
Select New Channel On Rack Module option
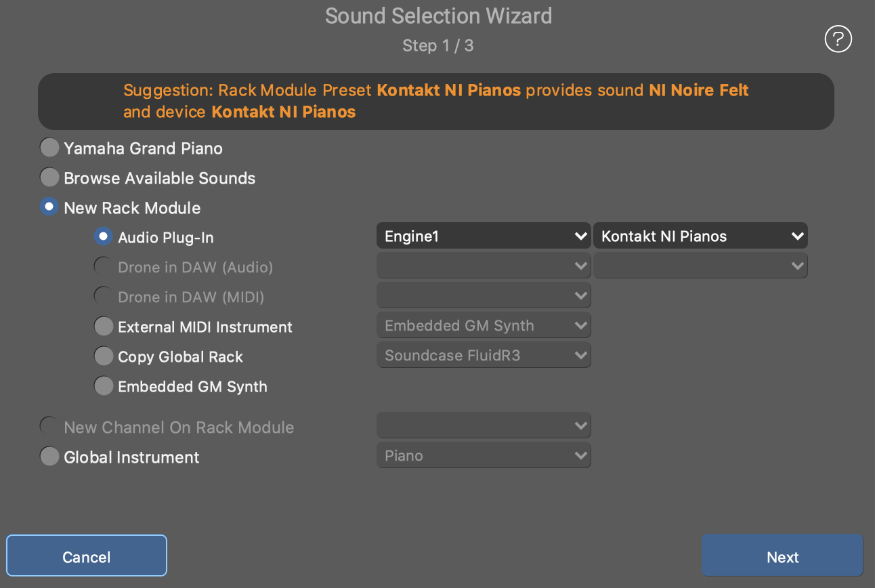tap(49, 427)
